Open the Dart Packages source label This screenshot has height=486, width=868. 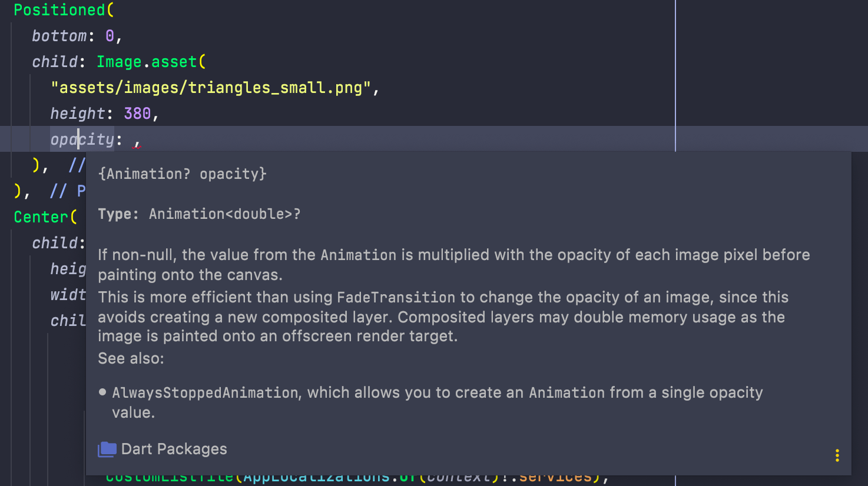pyautogui.click(x=174, y=449)
